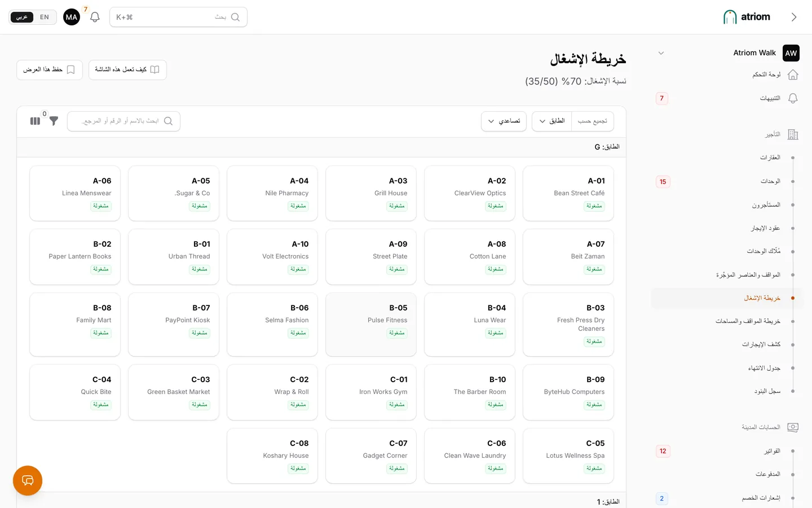Click the home icon for لوحة التحكم

point(793,75)
